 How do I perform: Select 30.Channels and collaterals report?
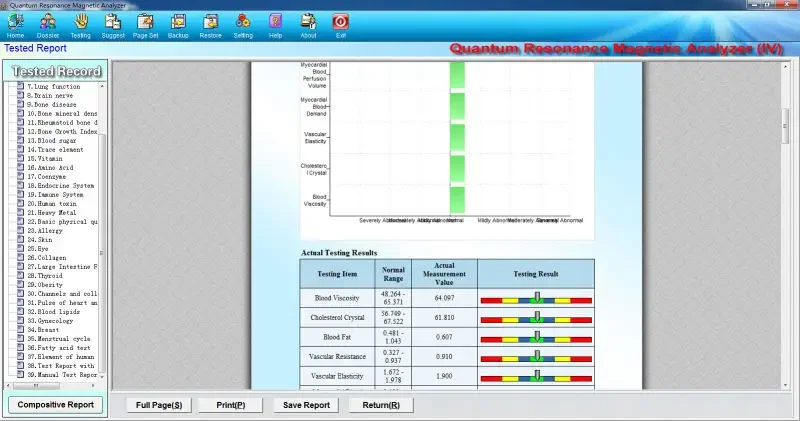(62, 293)
